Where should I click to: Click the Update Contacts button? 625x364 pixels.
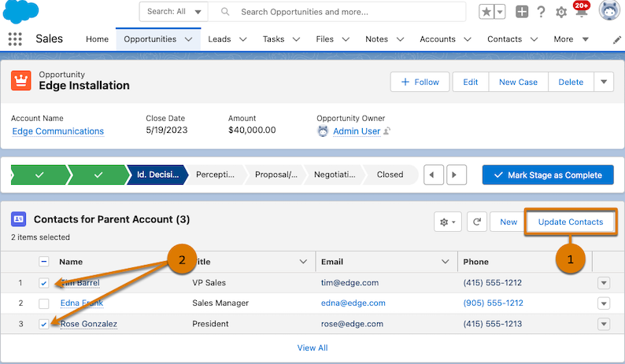tap(570, 222)
